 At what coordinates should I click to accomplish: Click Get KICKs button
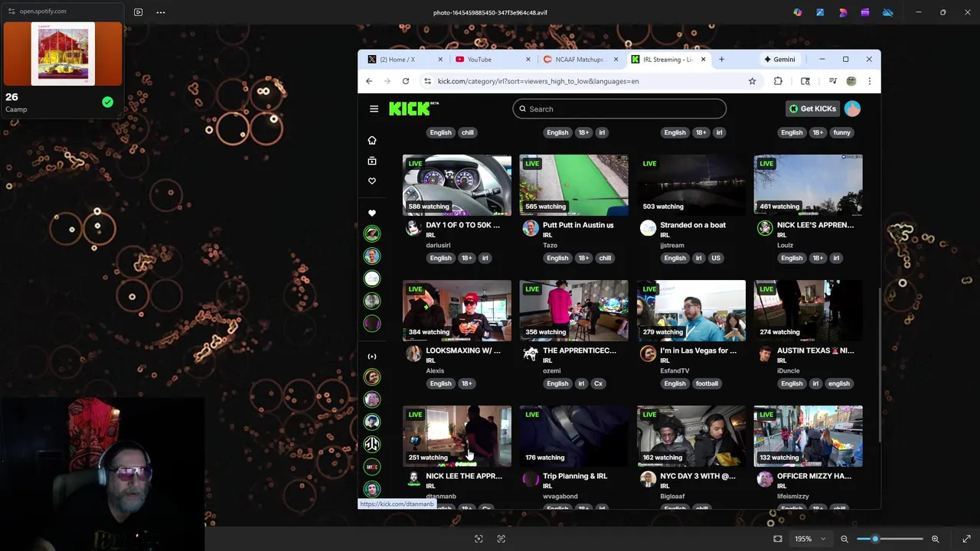[812, 109]
